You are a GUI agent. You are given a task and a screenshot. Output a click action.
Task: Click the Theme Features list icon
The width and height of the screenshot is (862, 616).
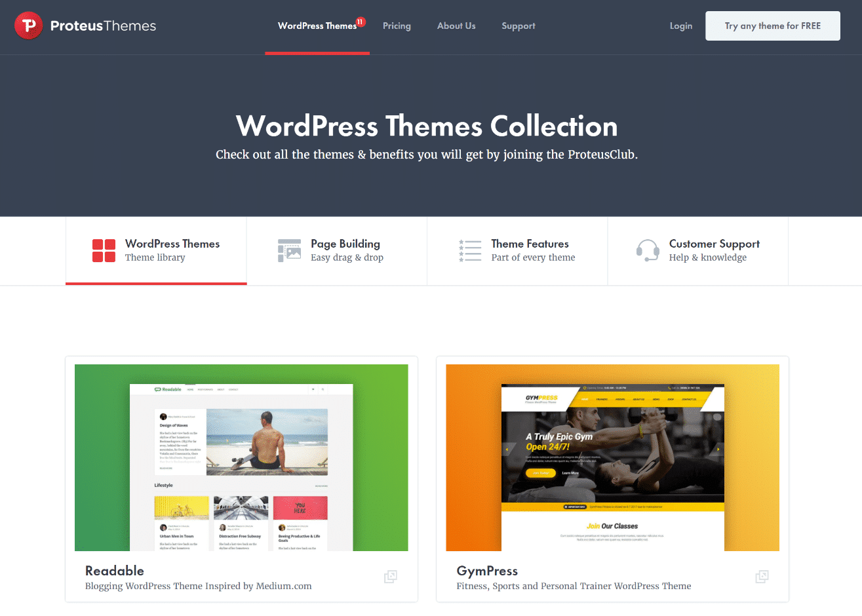[x=470, y=250]
